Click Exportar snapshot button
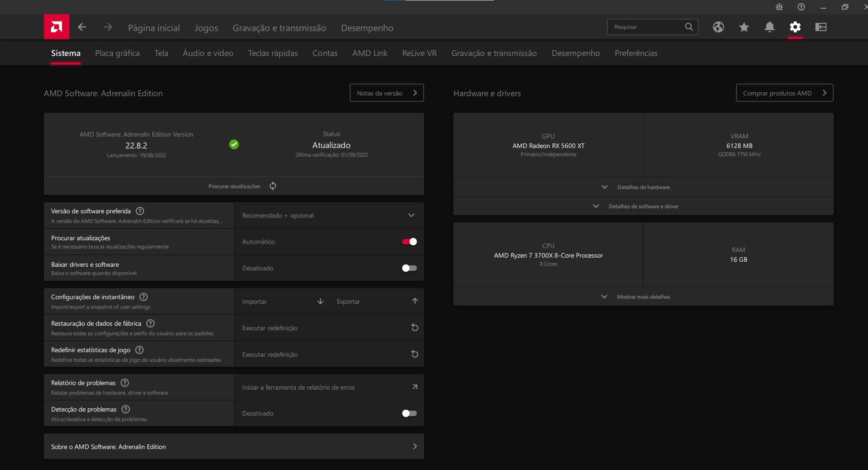This screenshot has width=868, height=470. (377, 301)
